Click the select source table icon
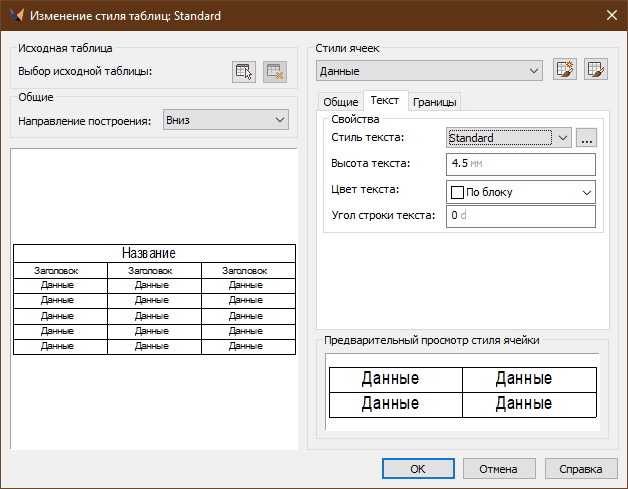Viewport: 628px width, 489px height. pos(243,71)
